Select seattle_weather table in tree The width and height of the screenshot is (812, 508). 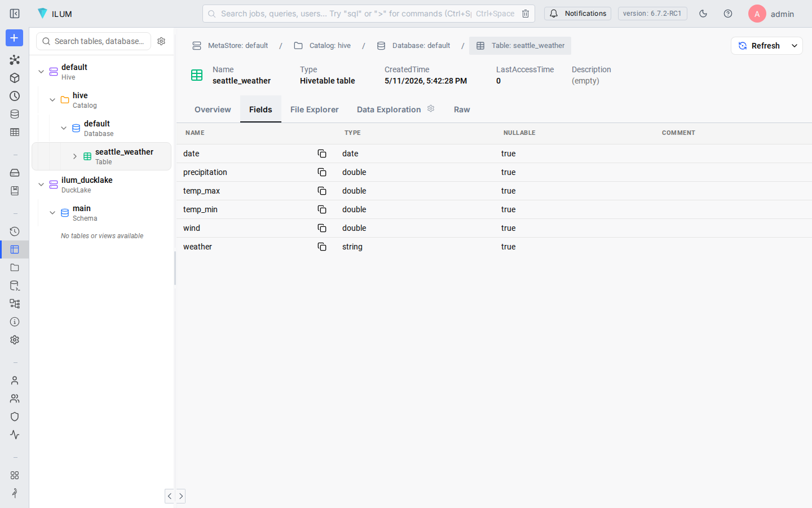pyautogui.click(x=101, y=156)
